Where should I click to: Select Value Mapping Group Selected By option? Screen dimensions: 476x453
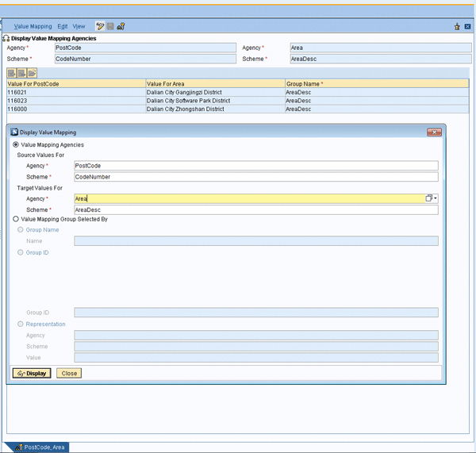pos(16,219)
